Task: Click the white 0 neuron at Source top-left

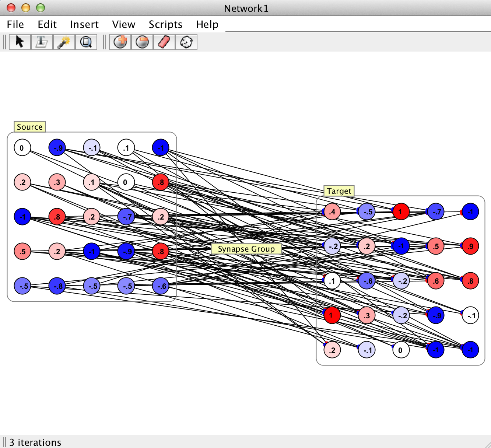Action: [22, 148]
